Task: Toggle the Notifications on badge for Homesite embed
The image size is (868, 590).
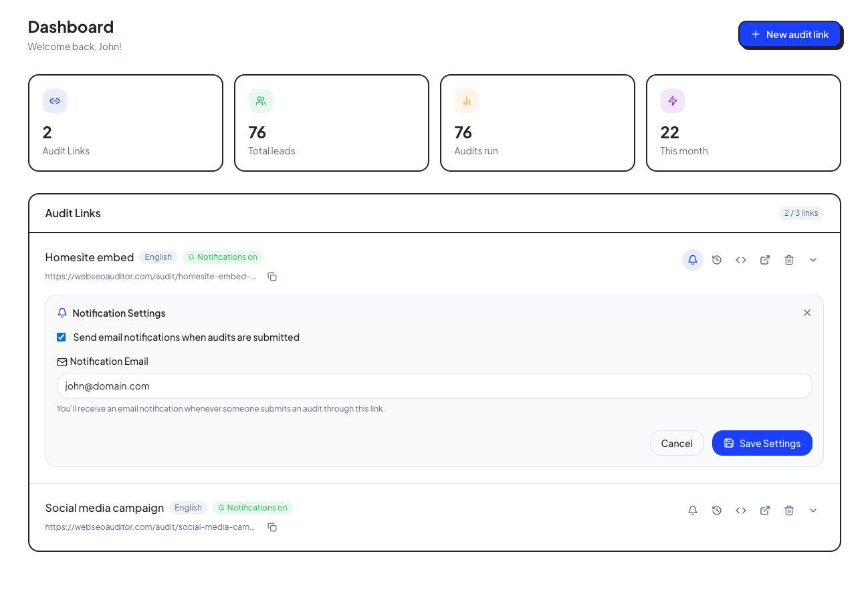Action: coord(223,257)
